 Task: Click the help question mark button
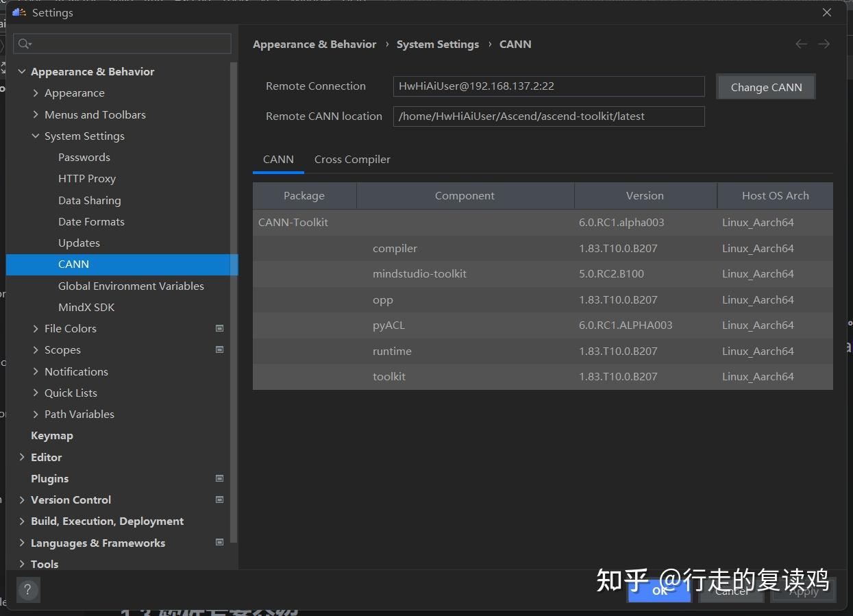[28, 590]
